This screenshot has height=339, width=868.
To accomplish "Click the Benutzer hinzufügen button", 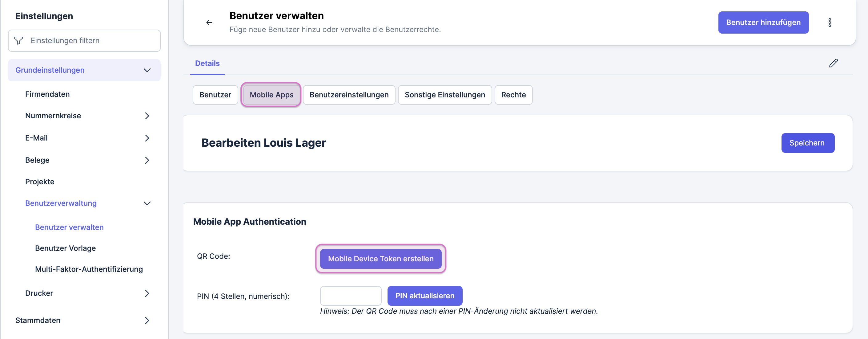I will 763,22.
